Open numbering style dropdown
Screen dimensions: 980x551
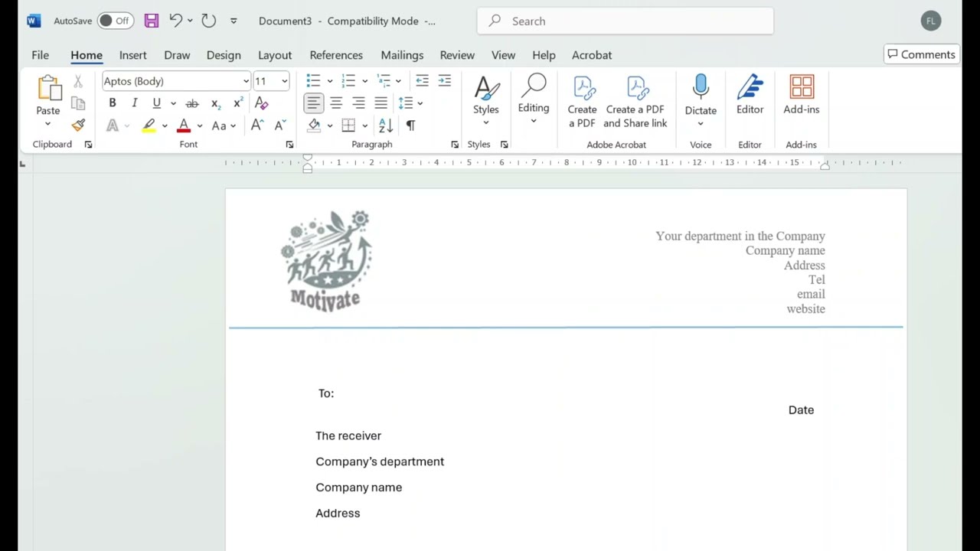365,81
